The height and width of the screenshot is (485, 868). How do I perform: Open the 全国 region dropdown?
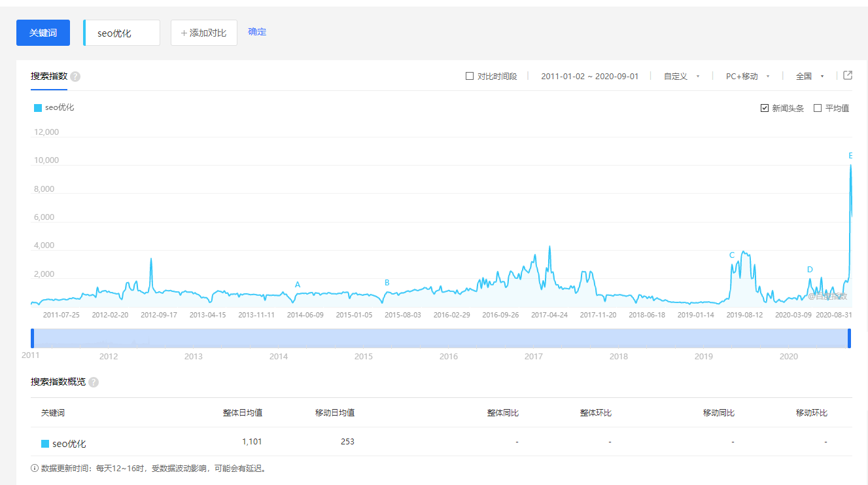[x=810, y=77]
